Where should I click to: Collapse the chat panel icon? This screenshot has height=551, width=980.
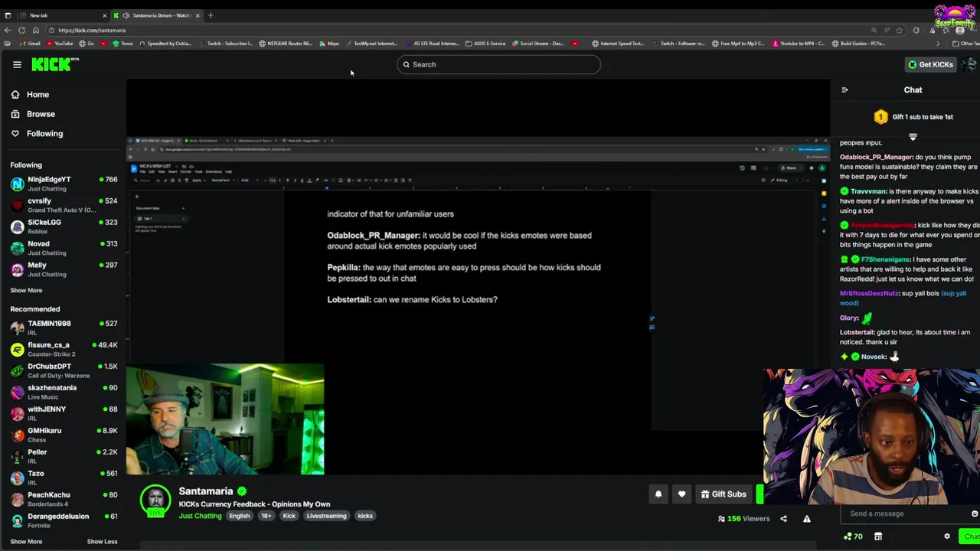pos(844,90)
